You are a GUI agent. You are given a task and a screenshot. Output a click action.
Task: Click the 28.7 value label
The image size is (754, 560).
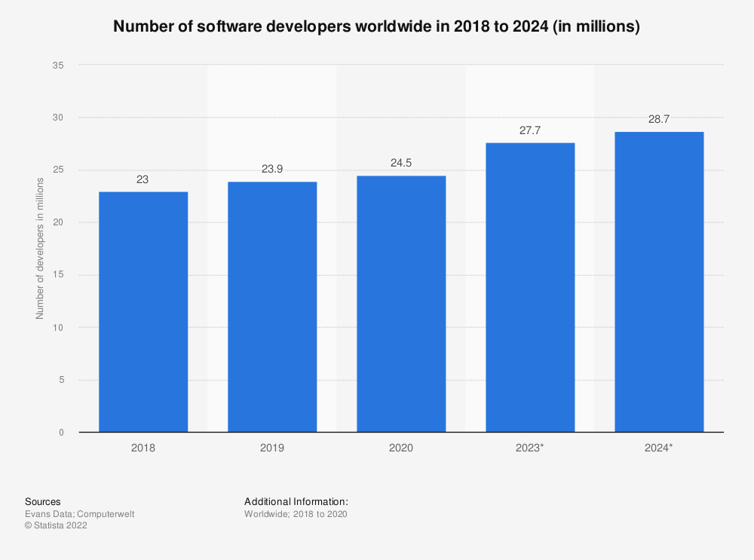[x=659, y=120]
